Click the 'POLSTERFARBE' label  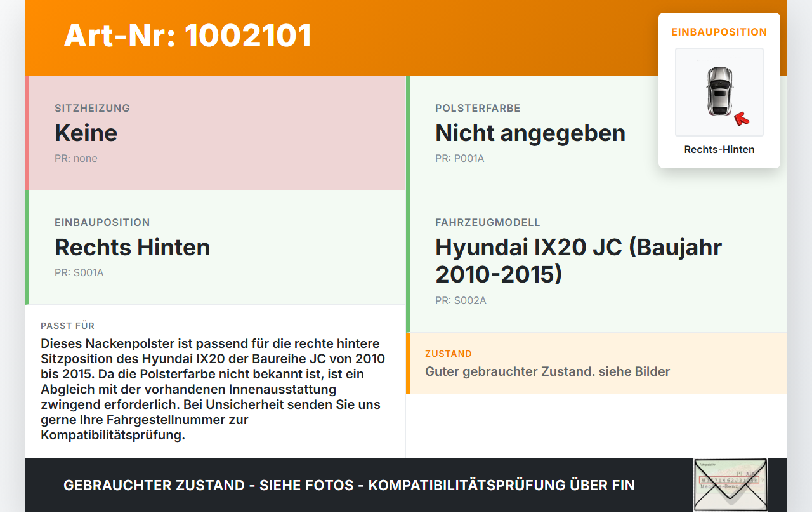(478, 108)
